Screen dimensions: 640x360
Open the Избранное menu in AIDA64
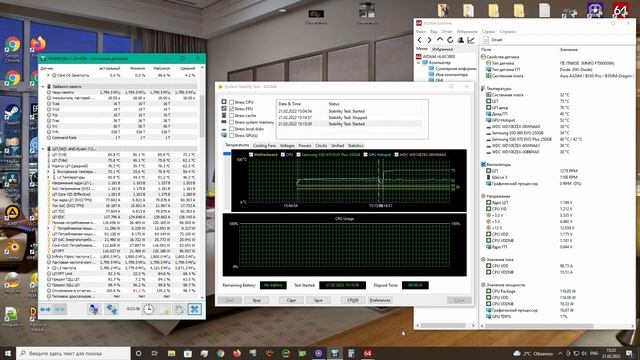(467, 31)
